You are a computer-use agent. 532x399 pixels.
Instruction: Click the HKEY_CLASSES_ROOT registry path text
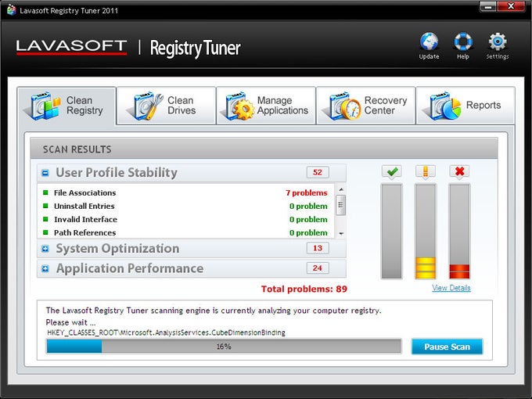pyautogui.click(x=166, y=332)
